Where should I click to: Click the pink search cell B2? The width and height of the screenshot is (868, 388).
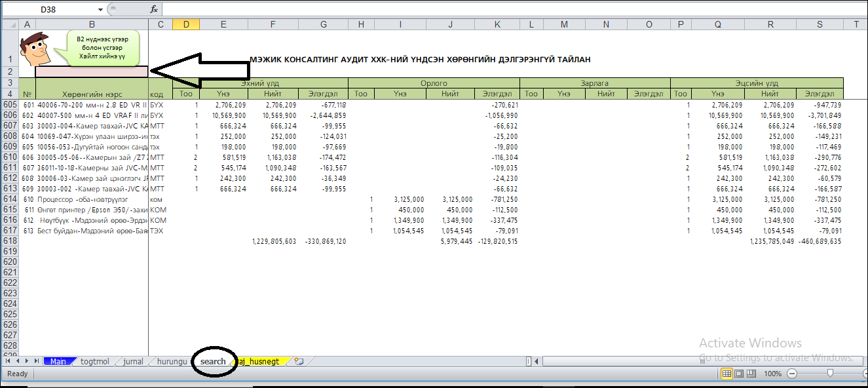92,71
